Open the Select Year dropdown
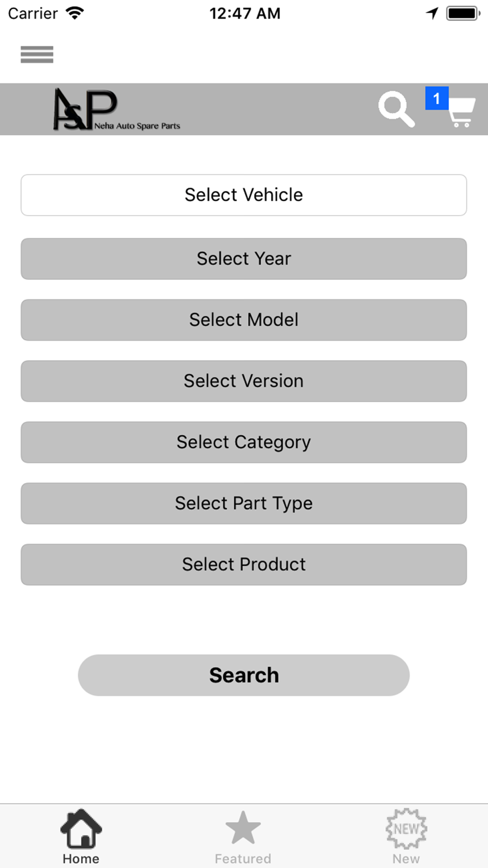Viewport: 488px width, 868px height. [x=244, y=259]
